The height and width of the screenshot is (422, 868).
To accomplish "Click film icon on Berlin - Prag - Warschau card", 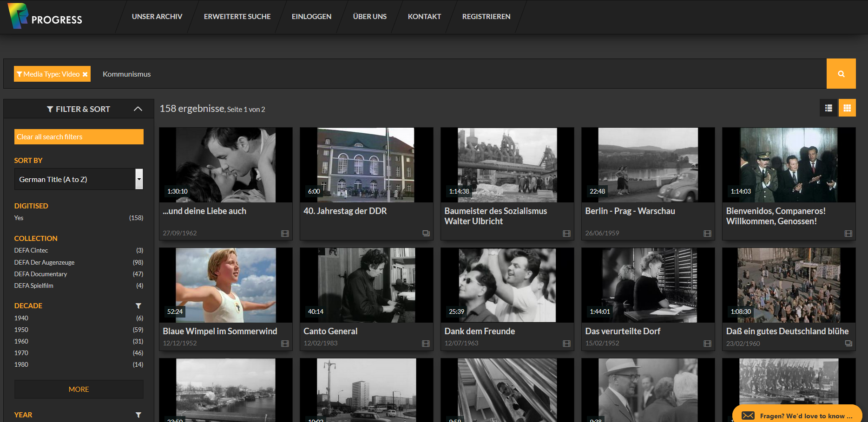I will click(707, 234).
